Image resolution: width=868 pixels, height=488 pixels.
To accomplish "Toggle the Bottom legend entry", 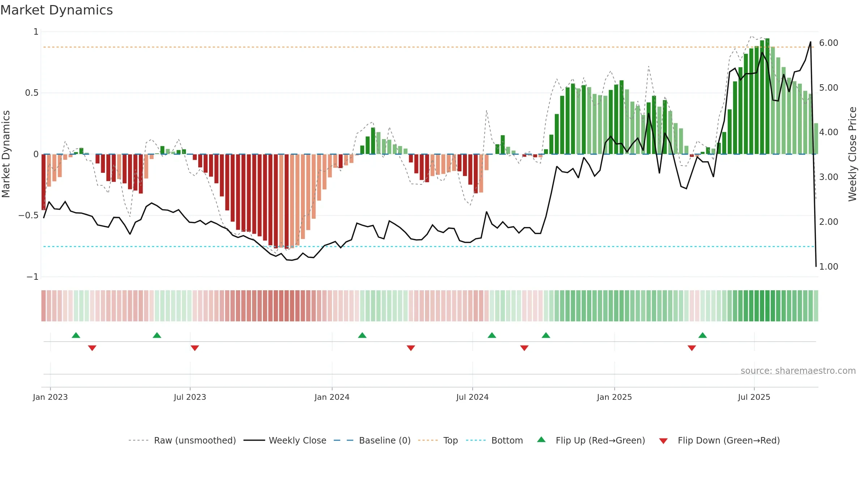I will (x=494, y=440).
